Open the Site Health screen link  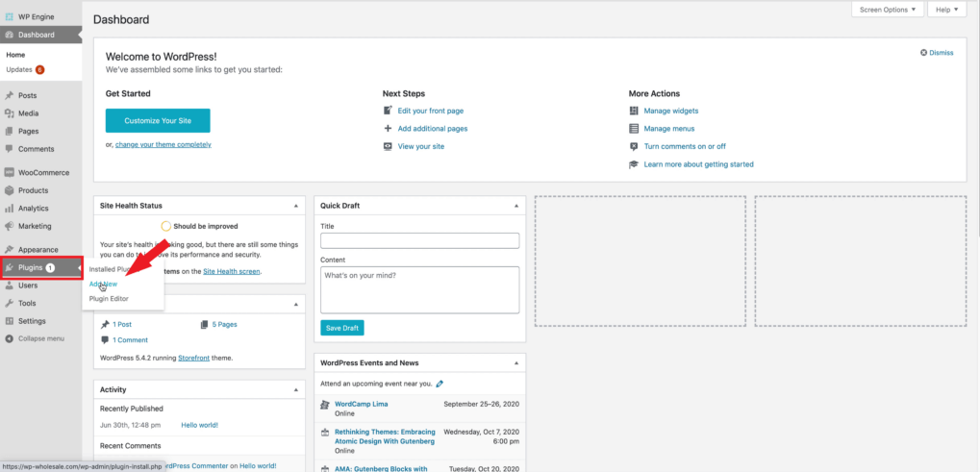(232, 272)
